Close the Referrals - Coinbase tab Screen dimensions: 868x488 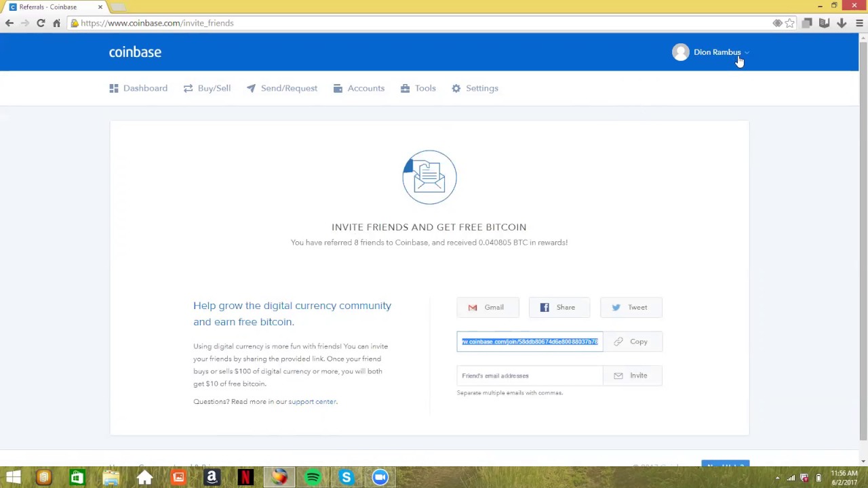(100, 7)
